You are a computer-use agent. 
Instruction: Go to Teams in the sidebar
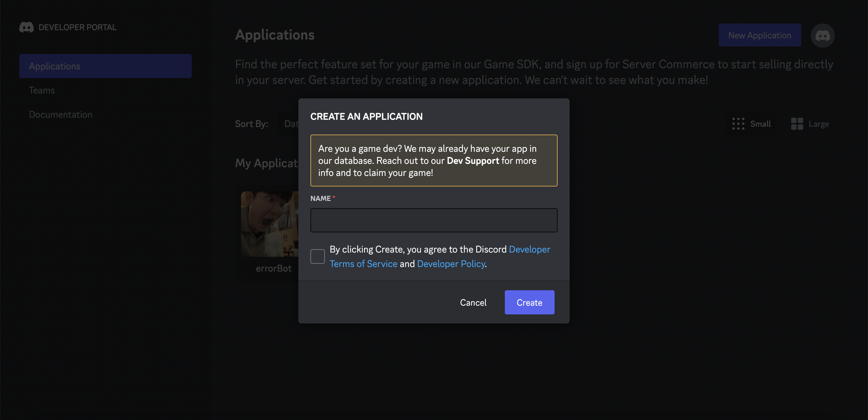pyautogui.click(x=42, y=91)
